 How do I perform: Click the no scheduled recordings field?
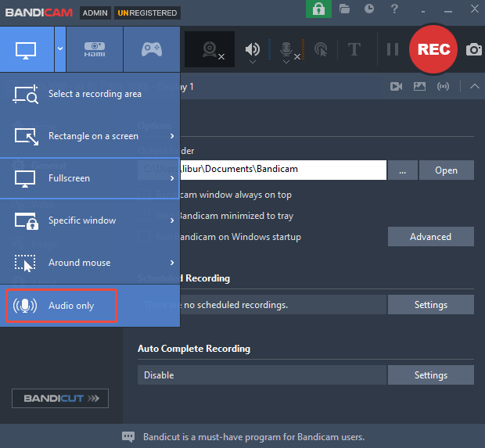tap(262, 305)
